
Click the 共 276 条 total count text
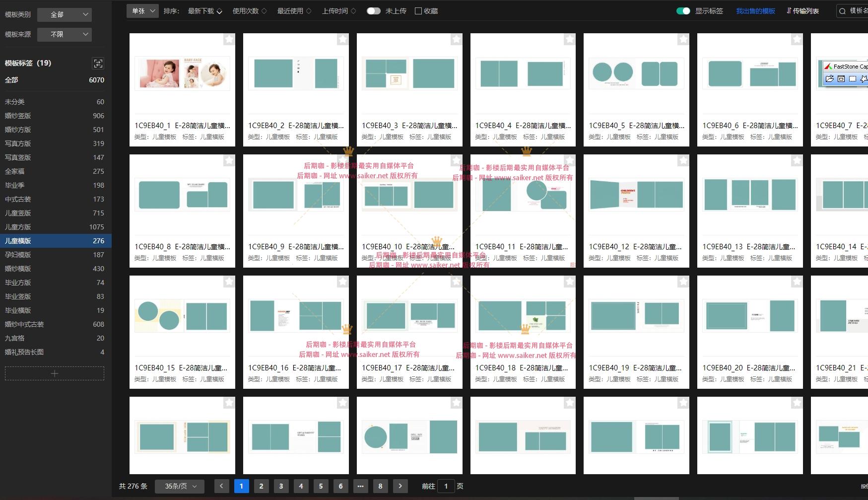point(133,486)
